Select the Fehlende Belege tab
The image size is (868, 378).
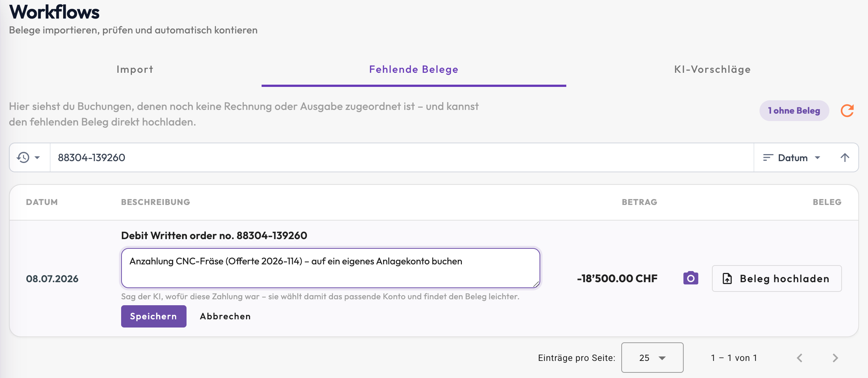point(414,69)
